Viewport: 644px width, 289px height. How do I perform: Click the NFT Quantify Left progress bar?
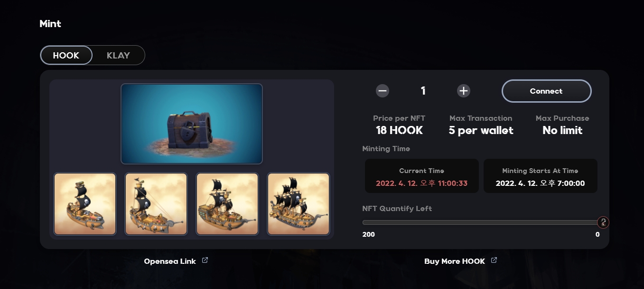481,222
